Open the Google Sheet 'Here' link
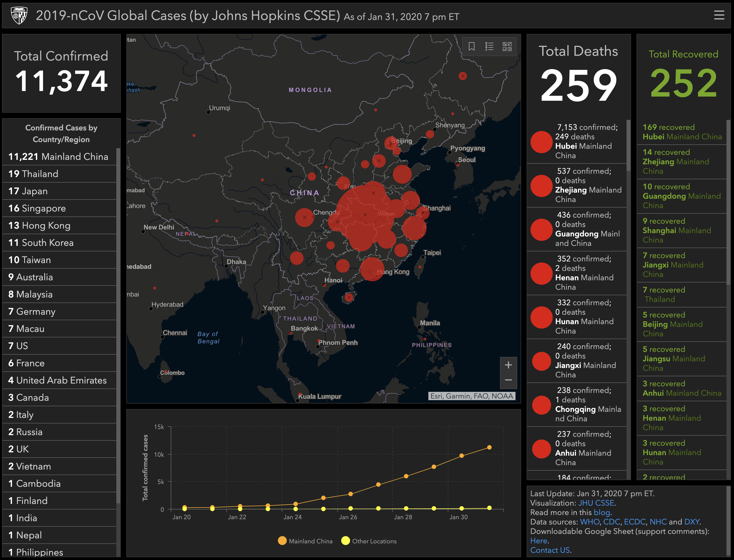 (x=539, y=541)
